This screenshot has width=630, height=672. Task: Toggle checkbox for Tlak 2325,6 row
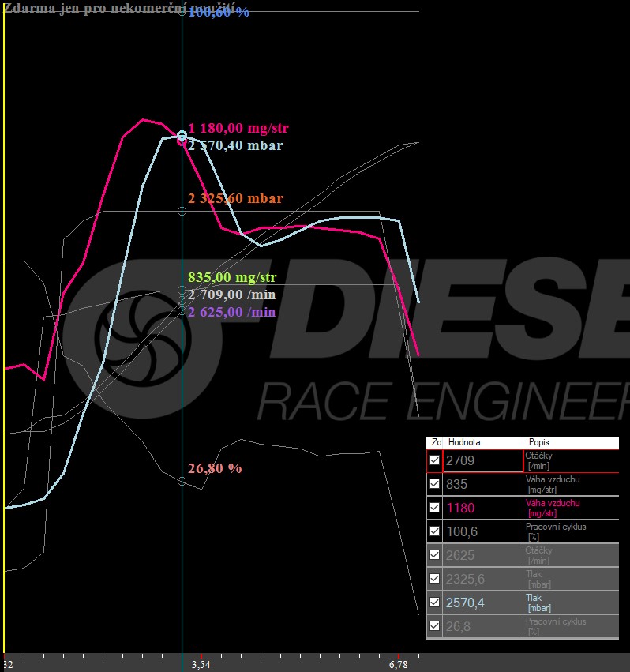pyautogui.click(x=434, y=579)
